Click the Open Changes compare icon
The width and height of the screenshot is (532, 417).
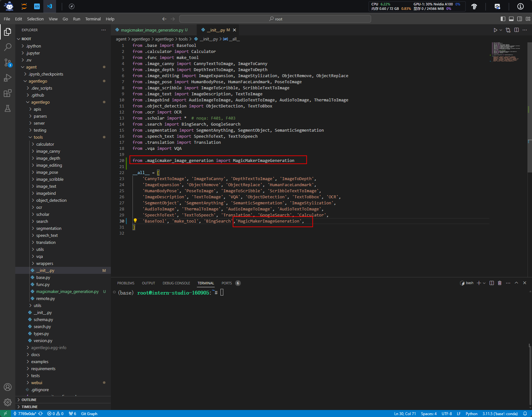pos(508,30)
